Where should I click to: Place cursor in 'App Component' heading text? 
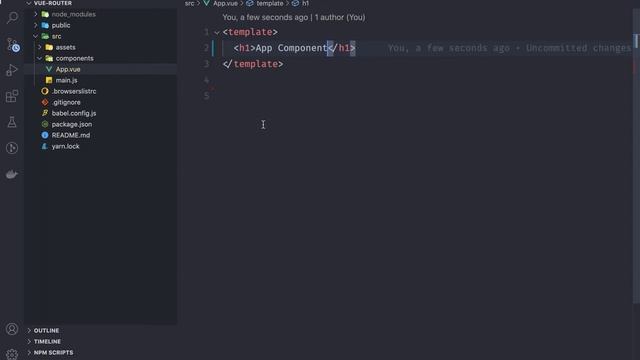pyautogui.click(x=291, y=48)
